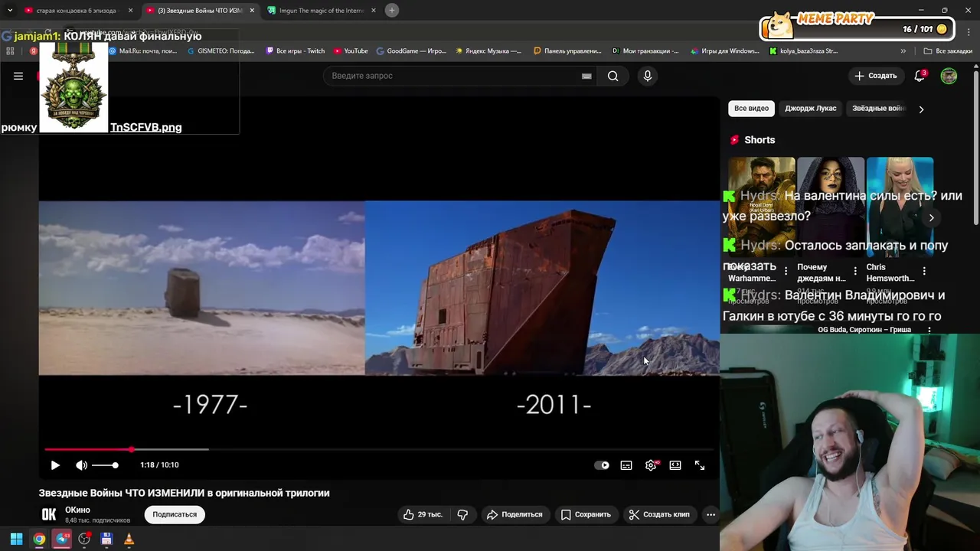Play the paused YouTube video
This screenshot has height=551, width=980.
[55, 465]
